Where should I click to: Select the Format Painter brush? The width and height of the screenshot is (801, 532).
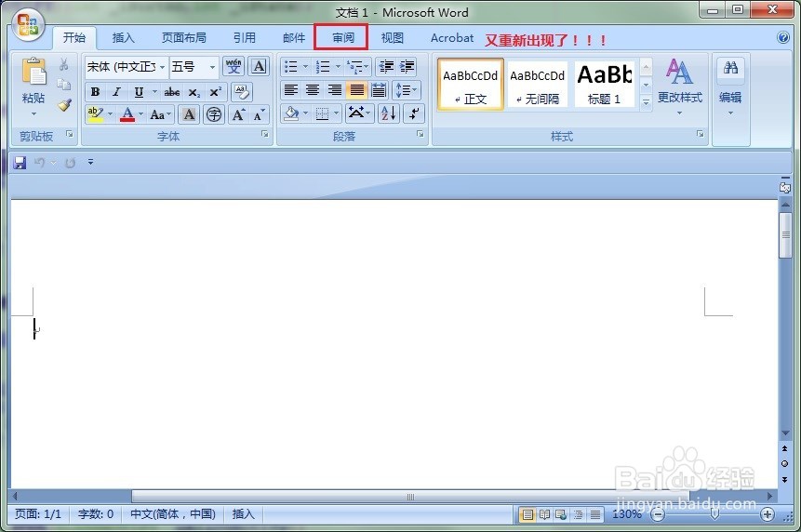[x=64, y=105]
